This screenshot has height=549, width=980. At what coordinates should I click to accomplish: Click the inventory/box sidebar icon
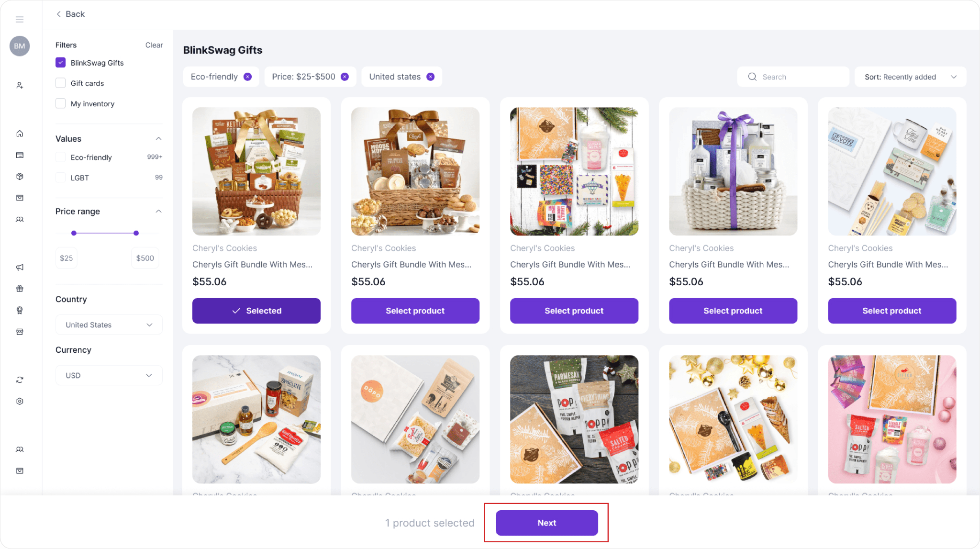tap(19, 176)
